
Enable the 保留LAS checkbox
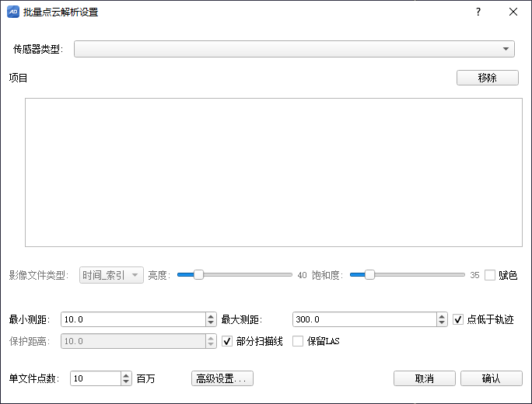tap(298, 341)
